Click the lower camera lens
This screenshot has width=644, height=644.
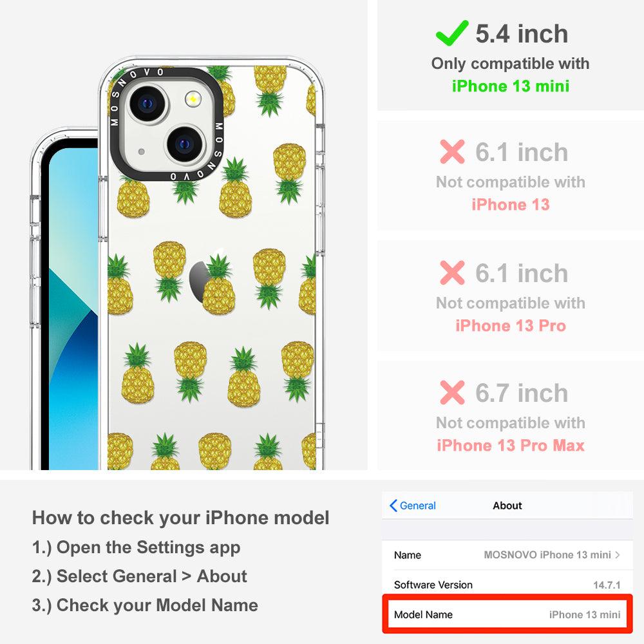pos(185,144)
